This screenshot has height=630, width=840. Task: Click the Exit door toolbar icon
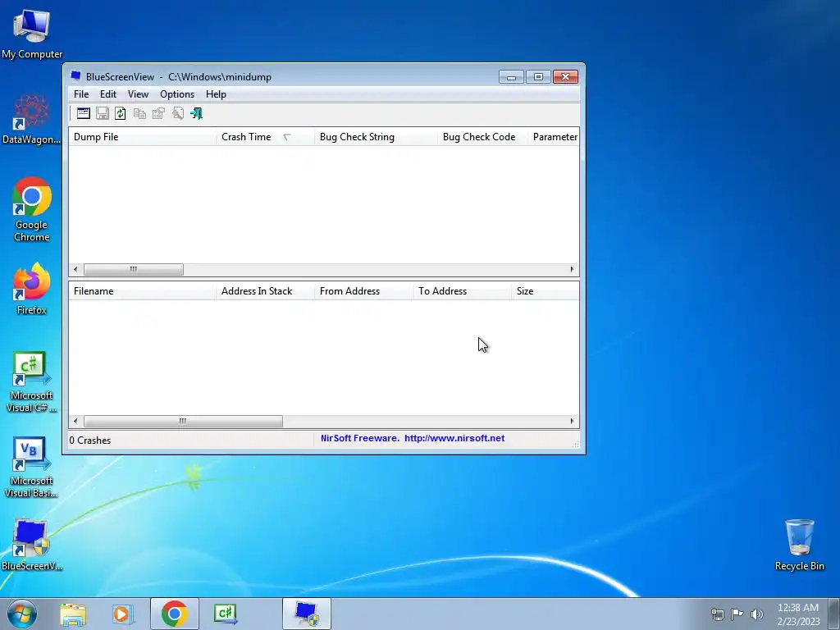click(x=197, y=113)
